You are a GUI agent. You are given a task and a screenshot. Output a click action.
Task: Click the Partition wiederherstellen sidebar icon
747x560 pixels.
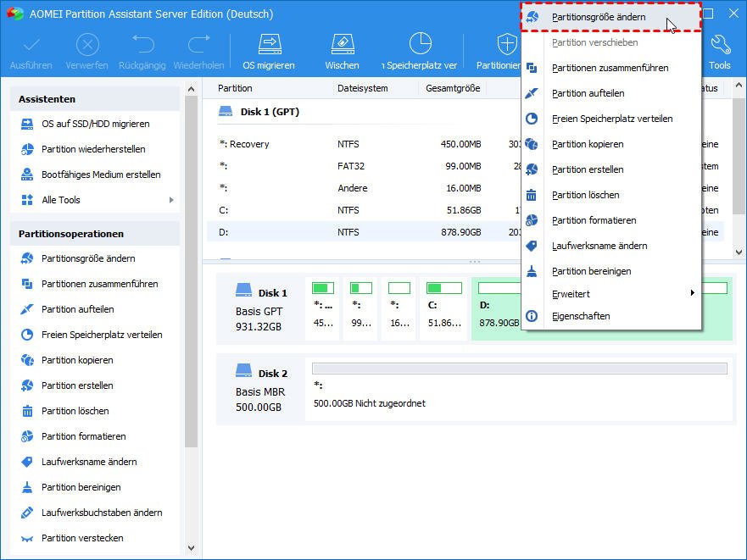point(27,149)
